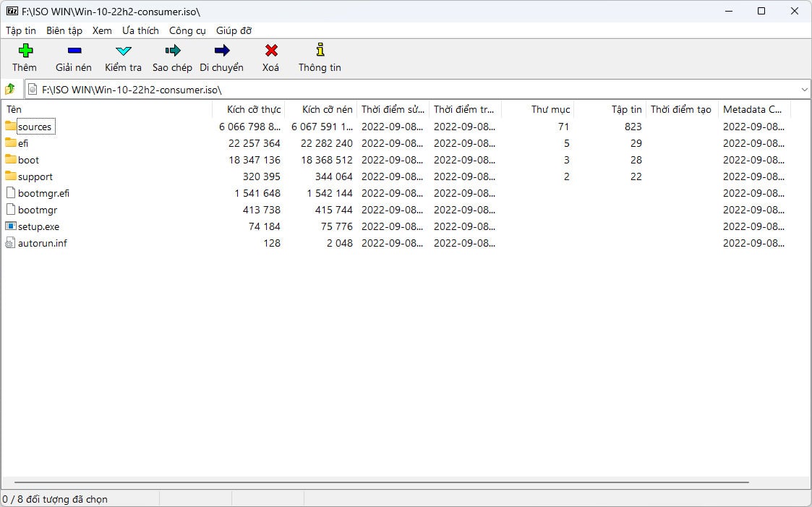Screen dimensions: 812x507
Task: Click the Di chuyển (Move) blue arrow icon
Action: [x=222, y=50]
